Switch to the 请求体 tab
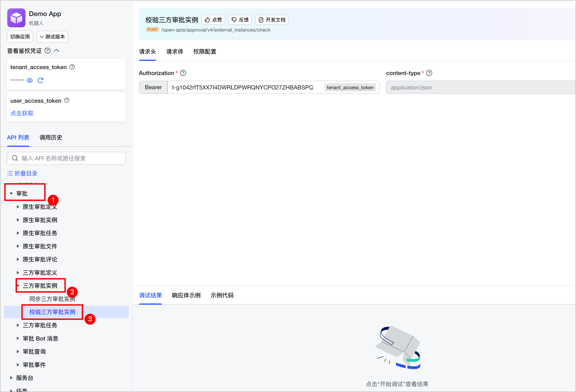The height and width of the screenshot is (392, 576). [x=174, y=51]
